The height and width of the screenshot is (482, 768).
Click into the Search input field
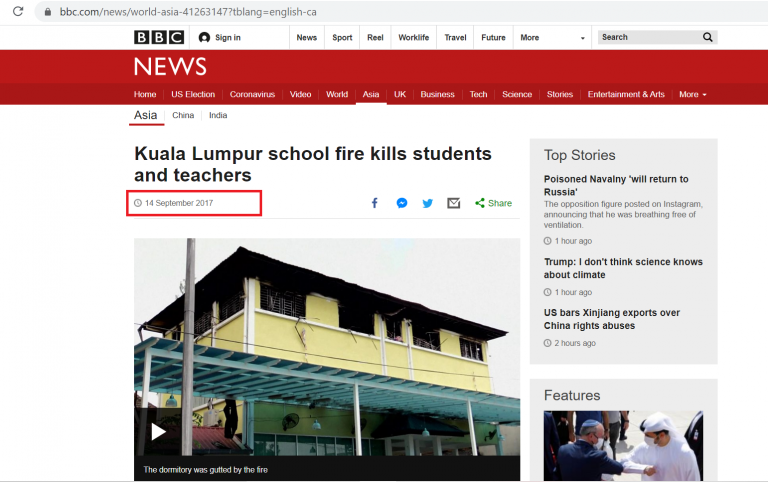pos(649,37)
